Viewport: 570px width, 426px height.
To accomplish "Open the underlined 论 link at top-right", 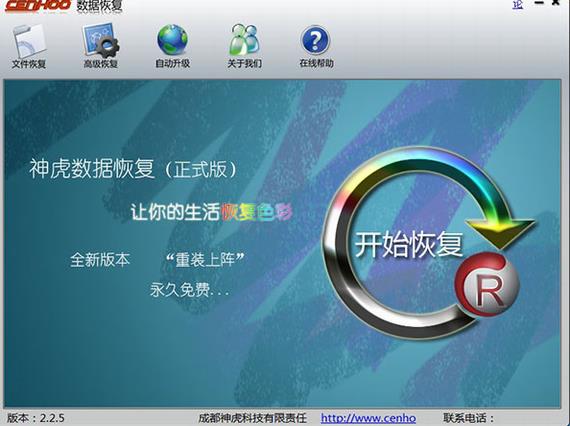I will click(x=518, y=4).
